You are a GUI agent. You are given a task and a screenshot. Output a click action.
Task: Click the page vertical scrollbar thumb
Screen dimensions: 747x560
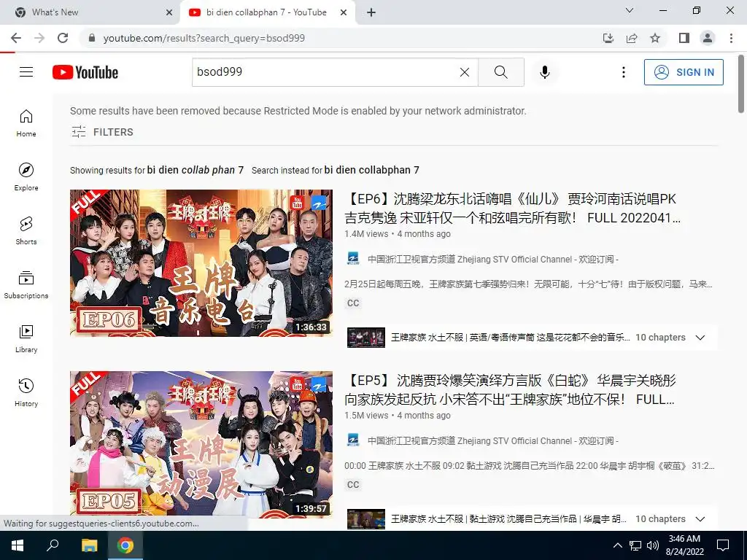coord(741,84)
